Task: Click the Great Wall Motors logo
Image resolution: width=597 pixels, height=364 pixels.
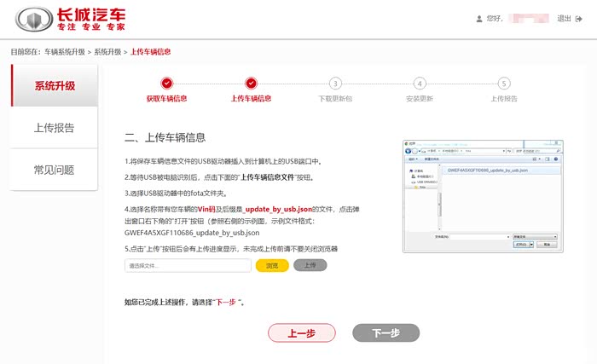Action: (70, 19)
